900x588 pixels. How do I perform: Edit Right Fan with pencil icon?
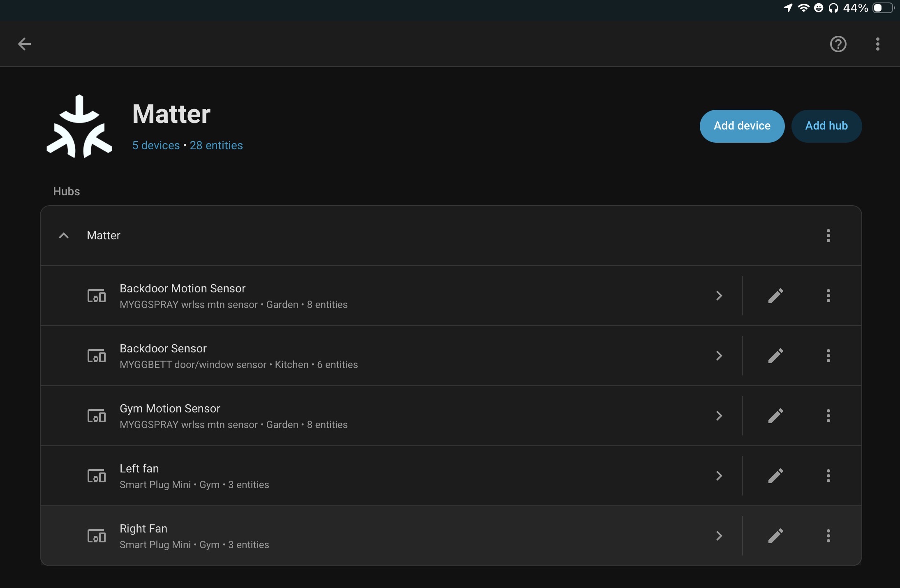coord(775,536)
